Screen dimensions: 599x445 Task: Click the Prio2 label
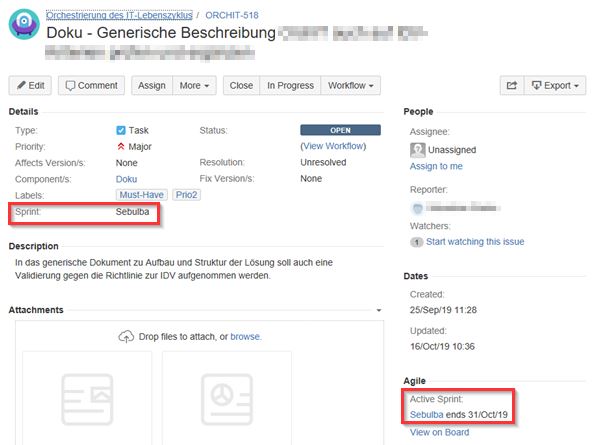tap(186, 195)
